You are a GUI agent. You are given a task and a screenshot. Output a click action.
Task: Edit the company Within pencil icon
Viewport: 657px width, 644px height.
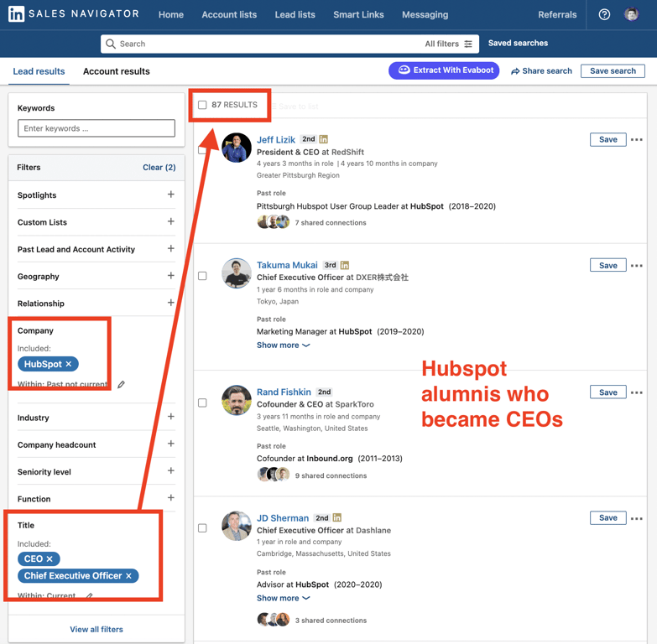tap(121, 384)
